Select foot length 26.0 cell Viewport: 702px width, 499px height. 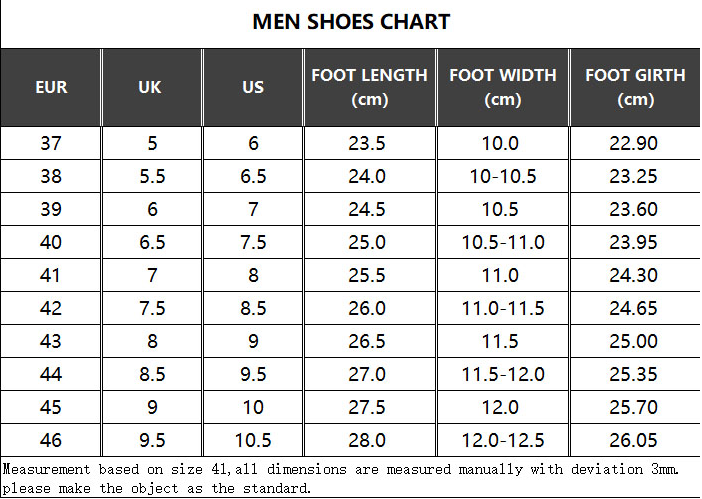coord(367,308)
